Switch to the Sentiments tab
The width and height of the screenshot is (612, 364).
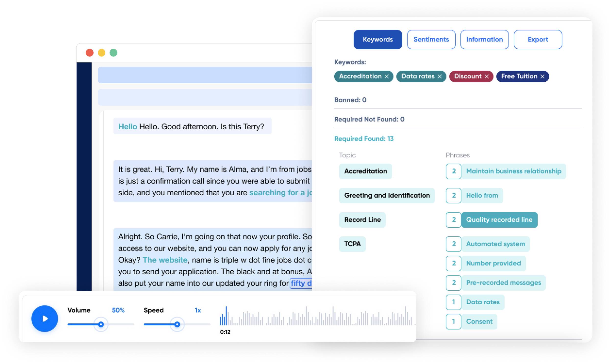click(431, 40)
